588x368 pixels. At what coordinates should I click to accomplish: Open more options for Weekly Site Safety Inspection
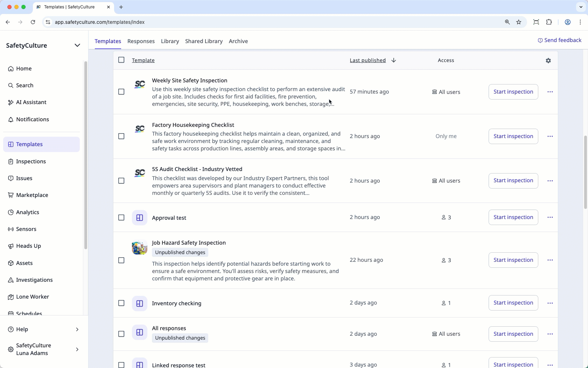pos(550,92)
